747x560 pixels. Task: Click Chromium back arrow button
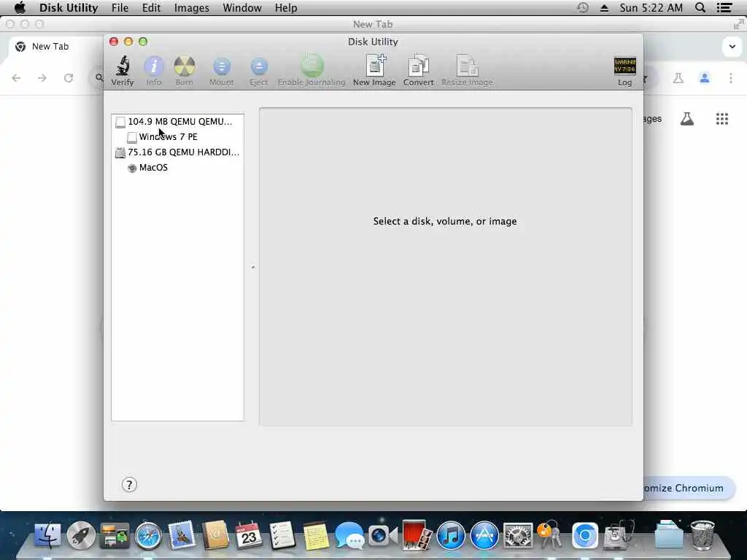pyautogui.click(x=16, y=77)
